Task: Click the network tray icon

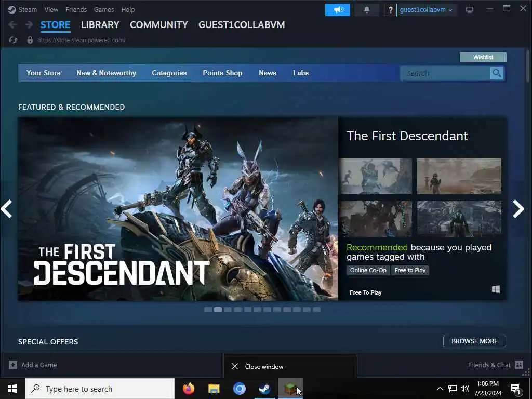Action: 453,389
